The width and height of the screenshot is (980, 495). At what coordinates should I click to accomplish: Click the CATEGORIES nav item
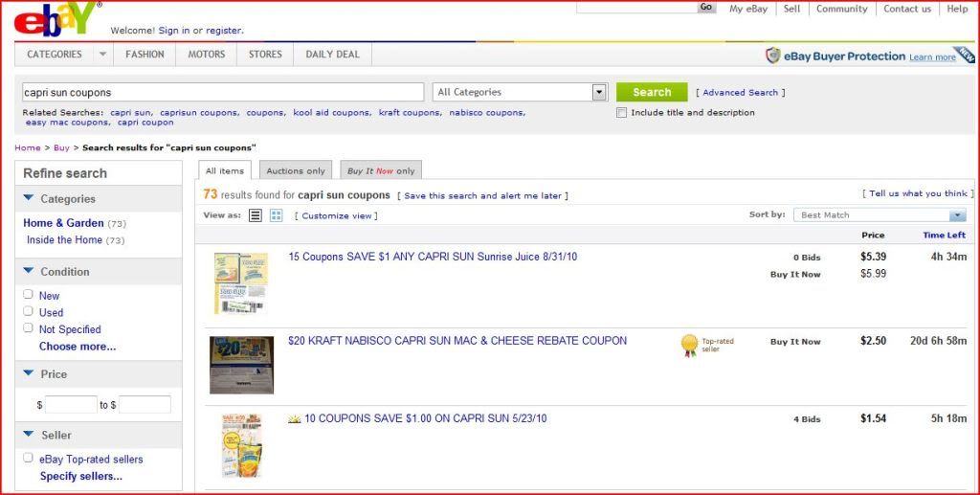click(55, 55)
